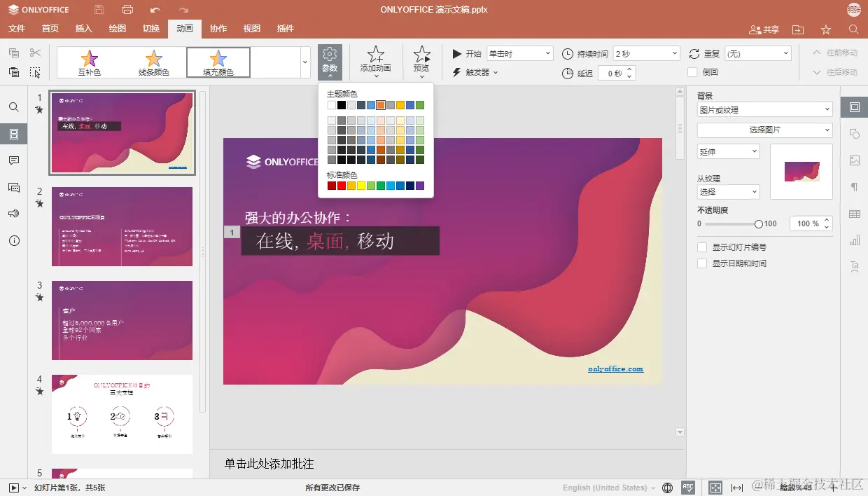Screen dimensions: 868x496
Task: Click the onlyoffice.com link on slide
Action: [616, 368]
